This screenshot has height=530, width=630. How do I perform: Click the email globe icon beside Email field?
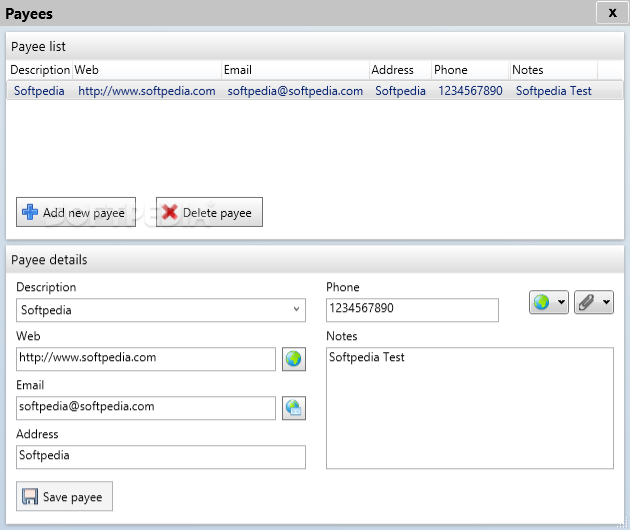[x=294, y=408]
